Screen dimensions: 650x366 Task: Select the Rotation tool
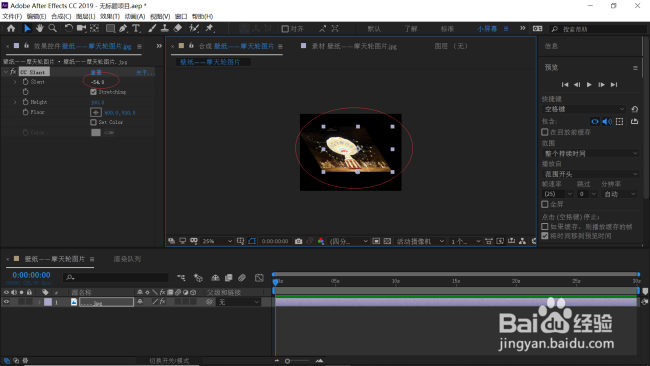pos(68,28)
